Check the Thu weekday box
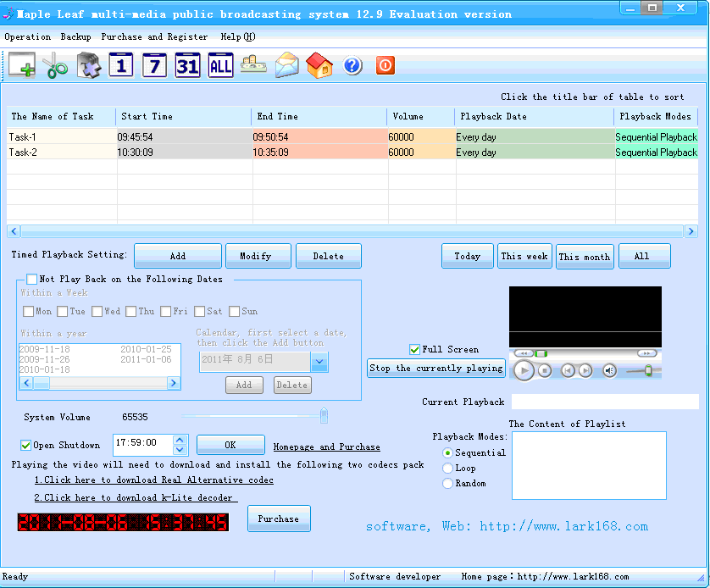Image resolution: width=710 pixels, height=588 pixels. [x=130, y=312]
